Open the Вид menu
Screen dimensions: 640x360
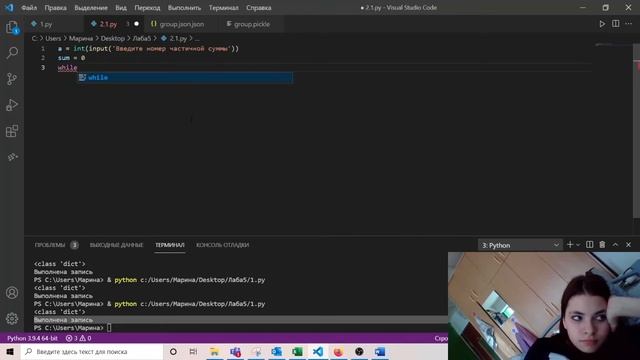(121, 8)
